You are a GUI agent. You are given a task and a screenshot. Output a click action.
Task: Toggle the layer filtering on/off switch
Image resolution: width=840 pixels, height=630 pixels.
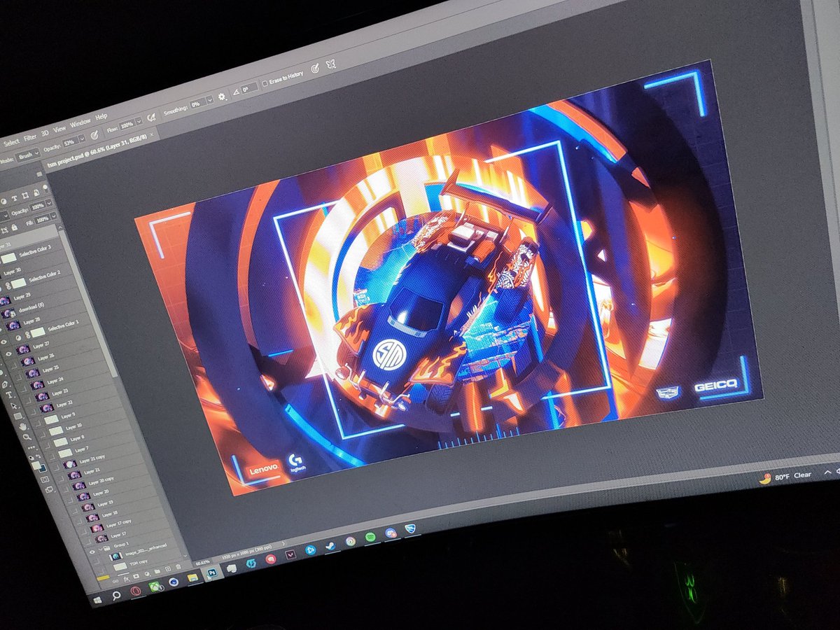[45, 188]
